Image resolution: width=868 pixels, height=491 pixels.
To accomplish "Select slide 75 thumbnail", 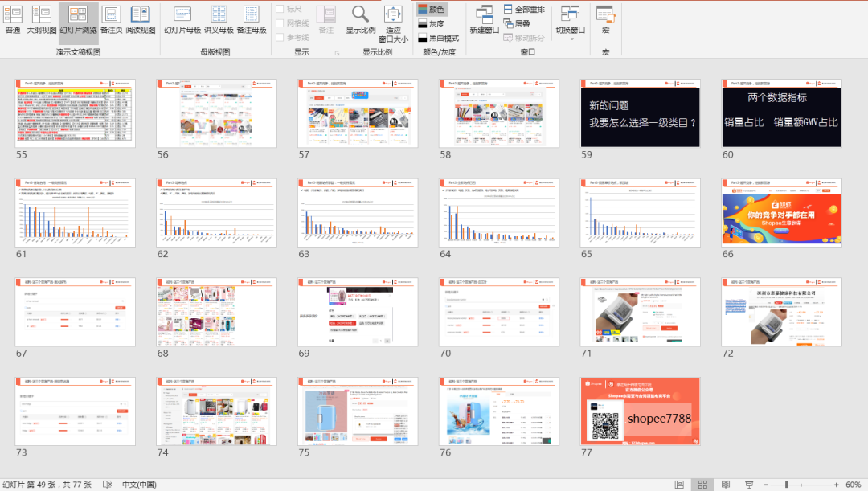I will coord(358,411).
